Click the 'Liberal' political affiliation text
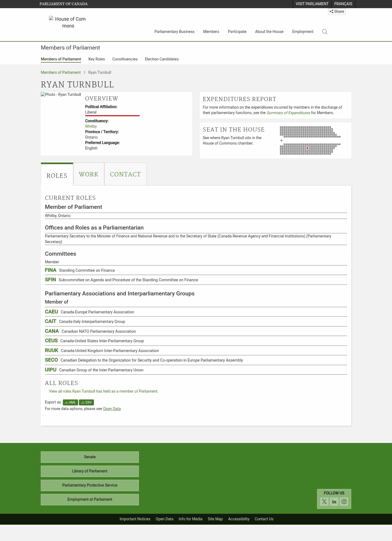The height and width of the screenshot is (541, 392). pos(91,112)
